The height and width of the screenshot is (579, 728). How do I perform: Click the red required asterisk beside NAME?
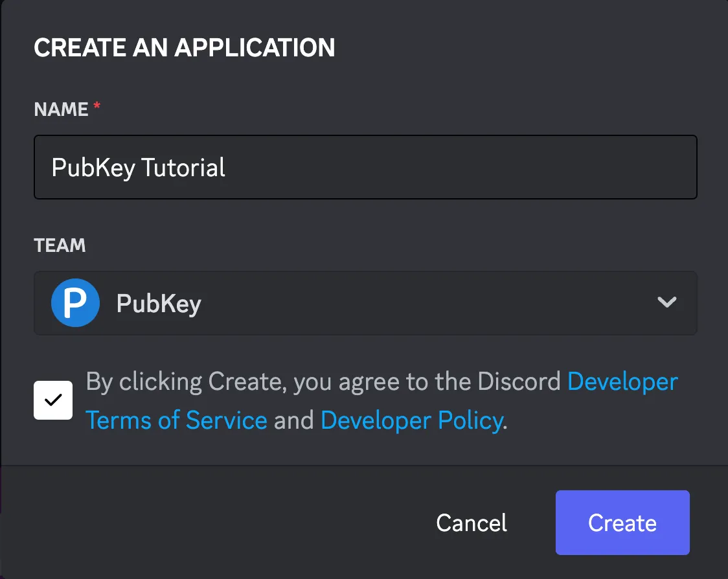coord(97,107)
